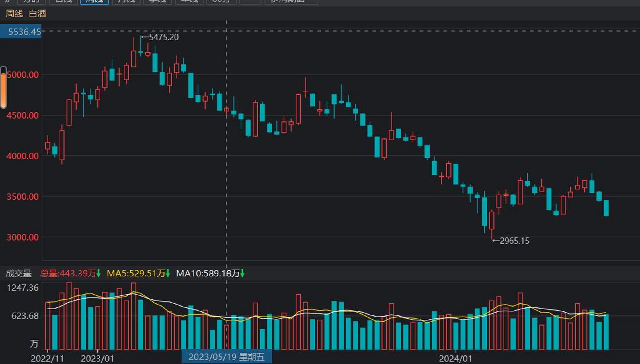640x364 pixels.
Task: Click the 2965.15 low price annotation
Action: (514, 241)
